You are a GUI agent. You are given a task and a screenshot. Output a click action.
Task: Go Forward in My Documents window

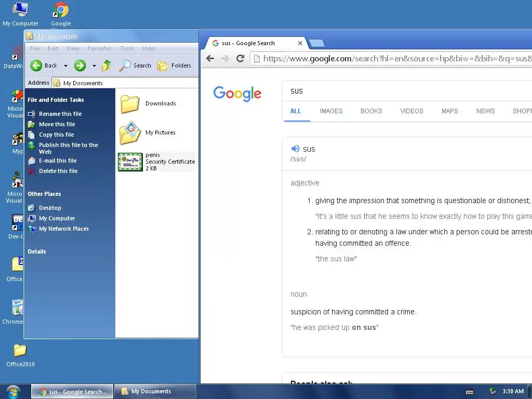tap(80, 65)
